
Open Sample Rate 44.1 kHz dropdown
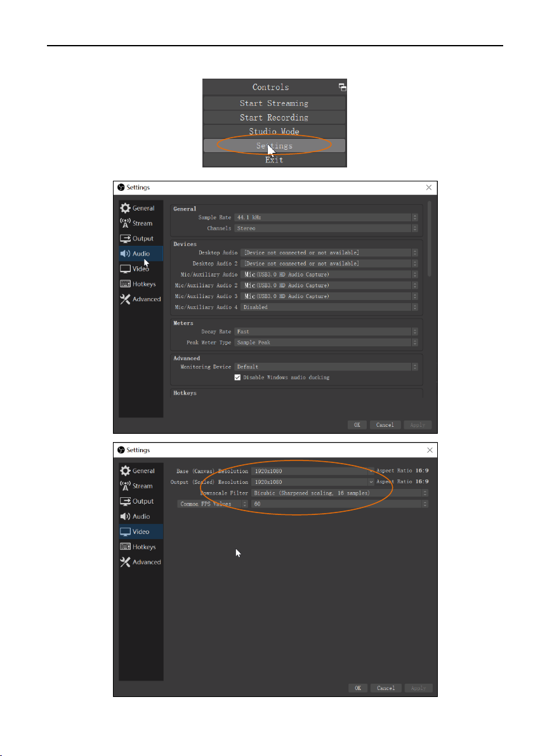[326, 218]
